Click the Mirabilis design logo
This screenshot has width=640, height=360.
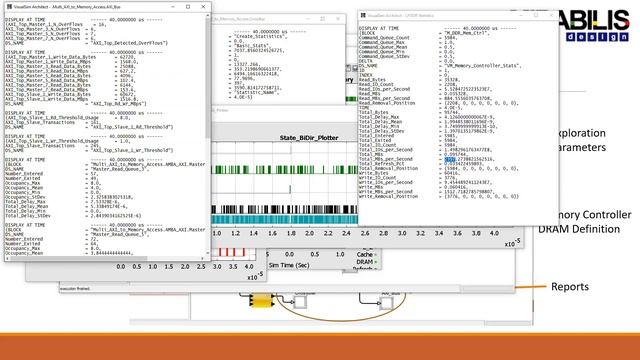[x=594, y=25]
